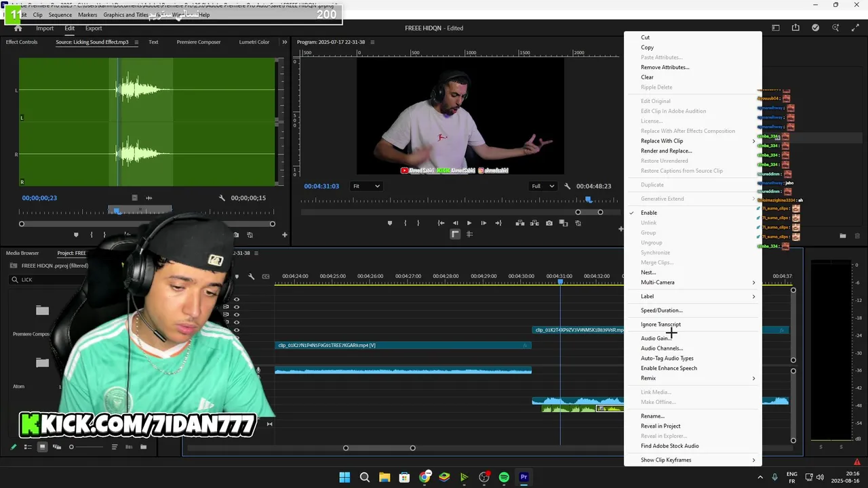Toggle full screen video output arrows icon
The image size is (868, 488).
(855, 28)
